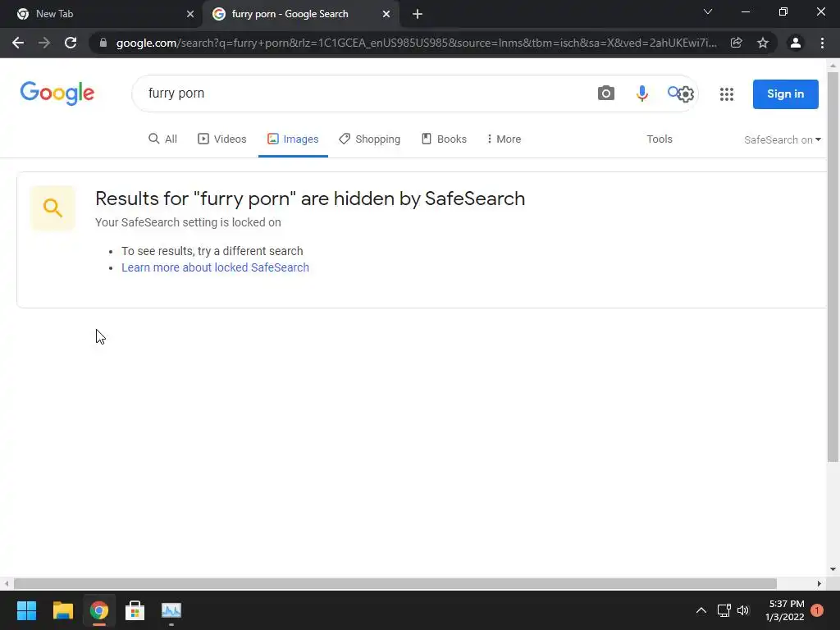The height and width of the screenshot is (630, 840).
Task: View site info lock icon
Action: pyautogui.click(x=103, y=43)
